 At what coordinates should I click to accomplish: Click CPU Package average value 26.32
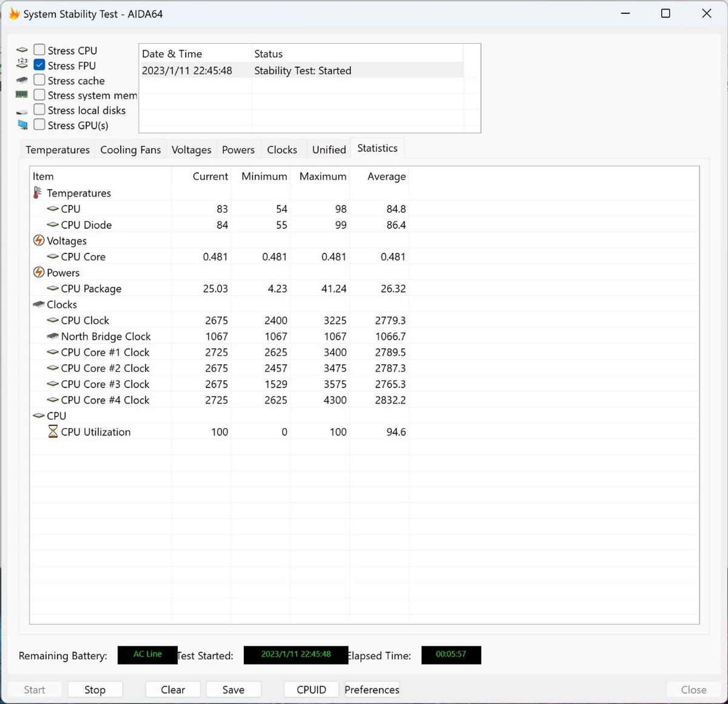tap(393, 289)
